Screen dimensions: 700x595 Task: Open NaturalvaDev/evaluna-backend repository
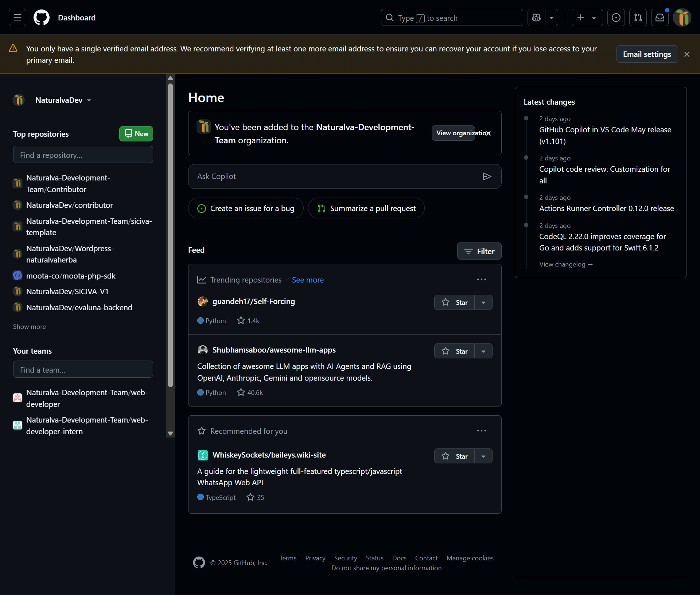79,307
